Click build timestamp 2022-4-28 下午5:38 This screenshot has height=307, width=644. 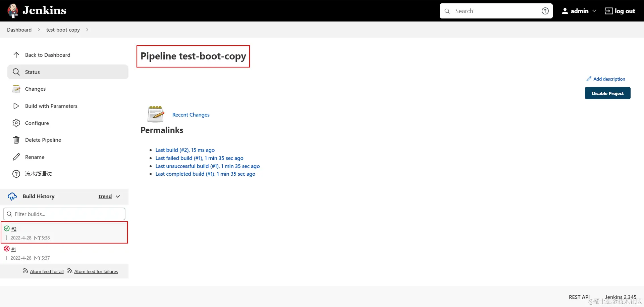(x=30, y=237)
